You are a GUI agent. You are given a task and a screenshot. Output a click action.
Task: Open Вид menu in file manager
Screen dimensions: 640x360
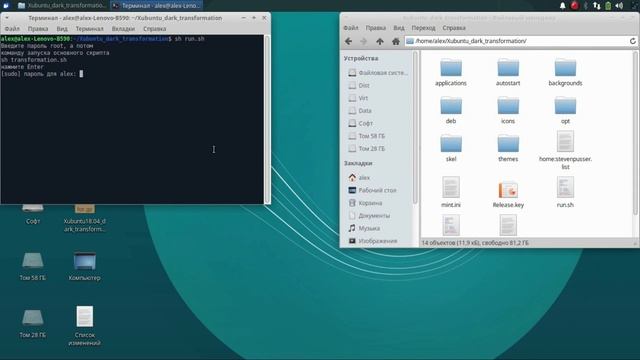click(x=399, y=28)
